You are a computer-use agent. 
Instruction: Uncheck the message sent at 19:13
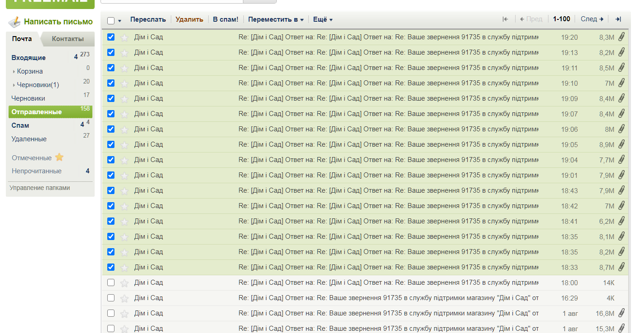tap(111, 52)
